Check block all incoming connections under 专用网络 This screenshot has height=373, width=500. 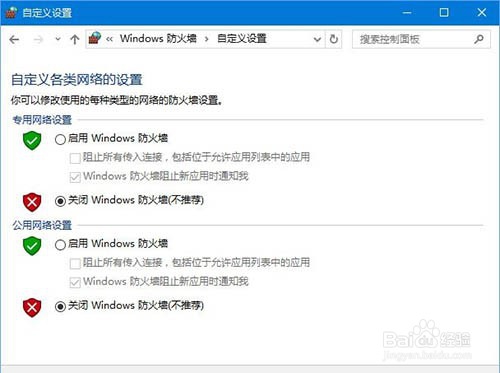coord(75,158)
